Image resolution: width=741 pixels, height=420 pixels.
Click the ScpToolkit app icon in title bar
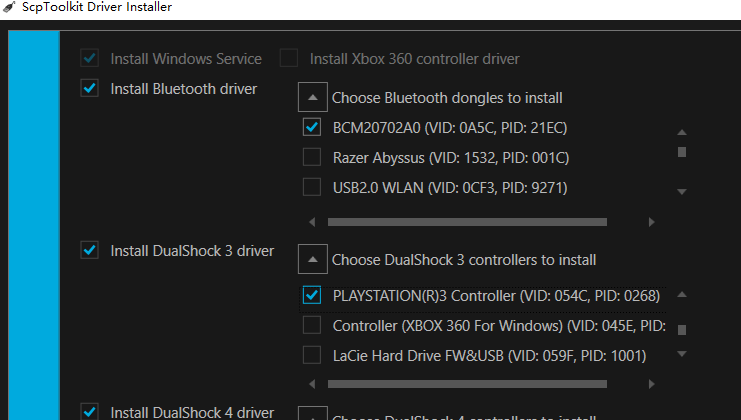coord(9,7)
